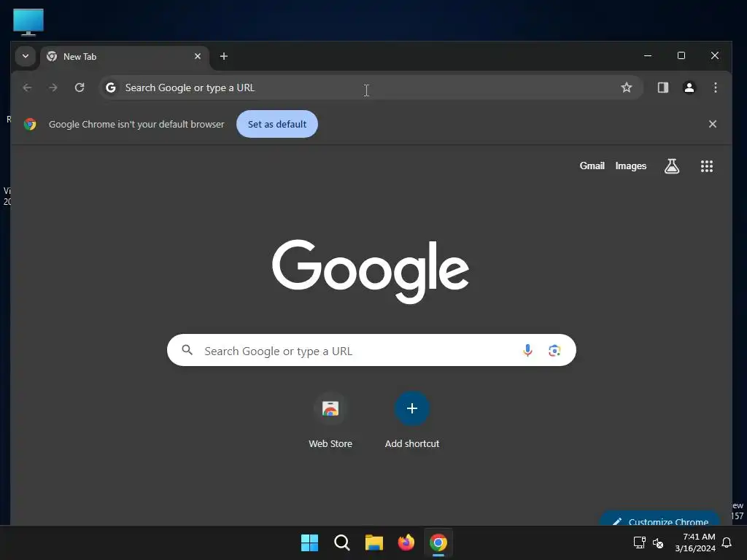The height and width of the screenshot is (560, 747).
Task: Click the desktop monitor icon
Action: (x=28, y=22)
